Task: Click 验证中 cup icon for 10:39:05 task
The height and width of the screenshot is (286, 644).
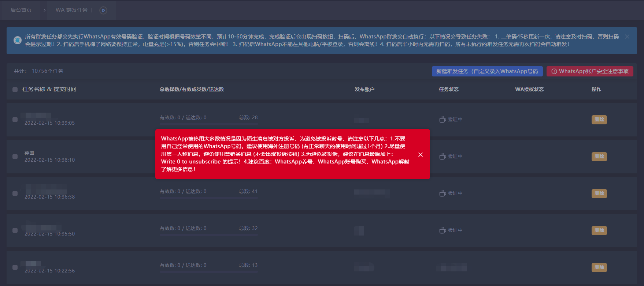Action: click(x=443, y=120)
